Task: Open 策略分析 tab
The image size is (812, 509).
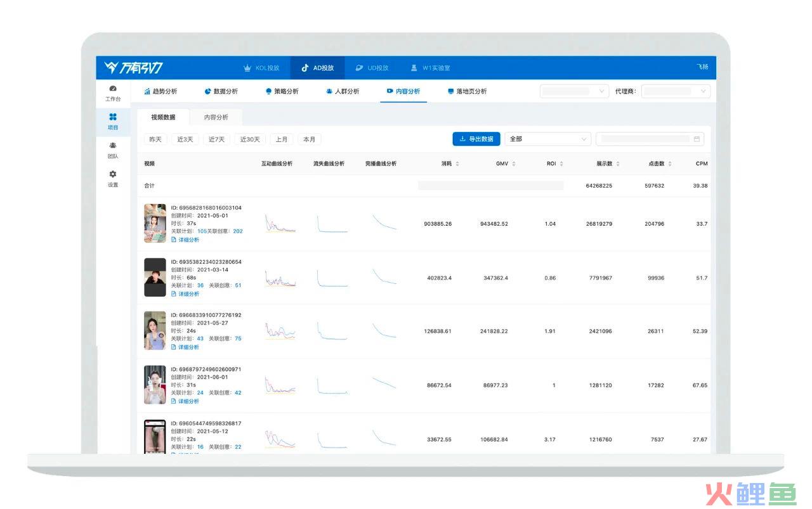Action: [x=282, y=91]
